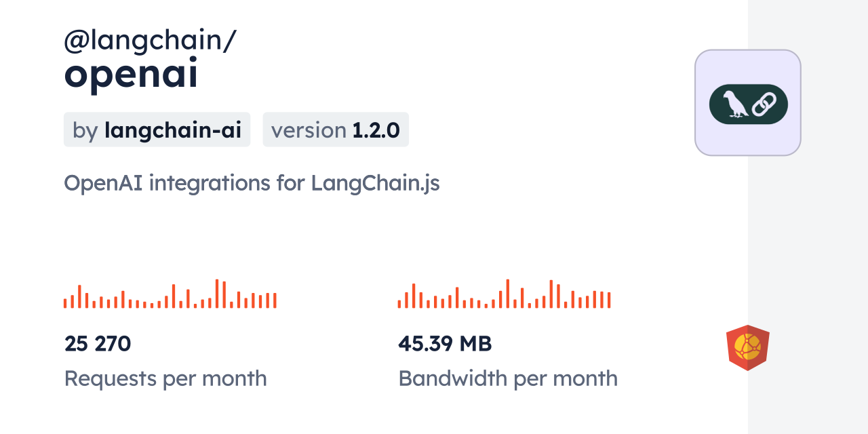Click the 'Bandwidth per month' label
868x434 pixels.
point(508,378)
